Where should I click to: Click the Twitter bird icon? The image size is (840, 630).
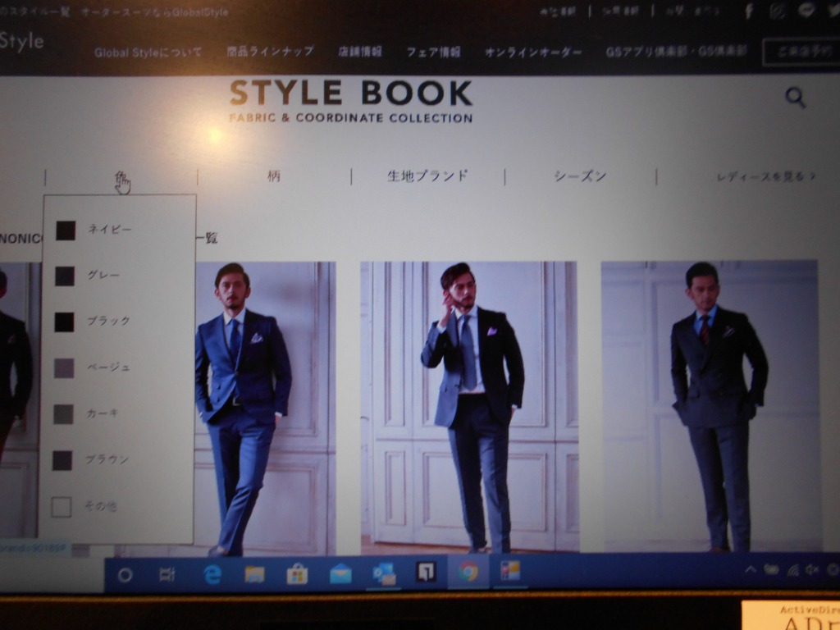pos(833,11)
